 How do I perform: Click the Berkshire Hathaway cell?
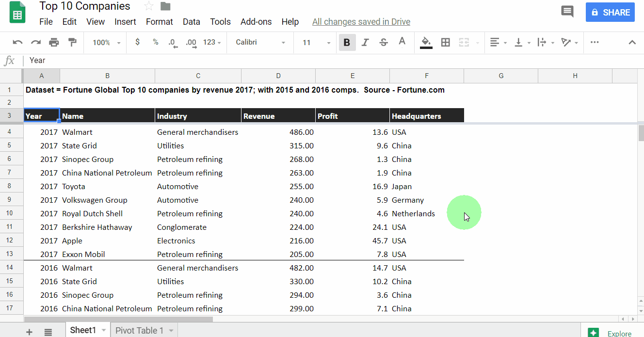pyautogui.click(x=107, y=227)
